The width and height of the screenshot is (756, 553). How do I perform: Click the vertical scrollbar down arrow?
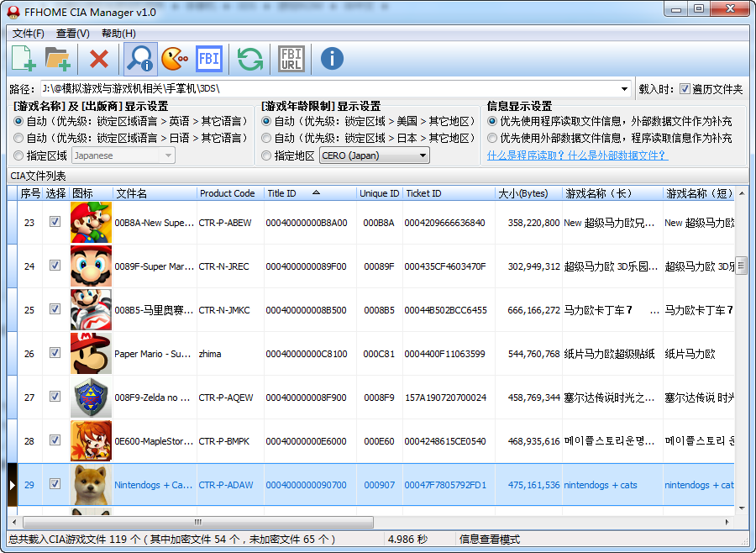click(x=742, y=508)
